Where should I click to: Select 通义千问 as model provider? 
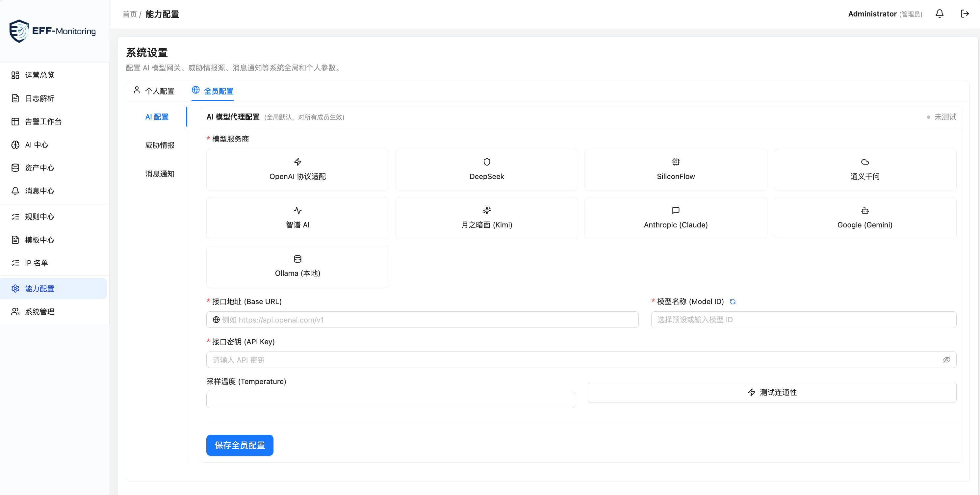pos(865,170)
